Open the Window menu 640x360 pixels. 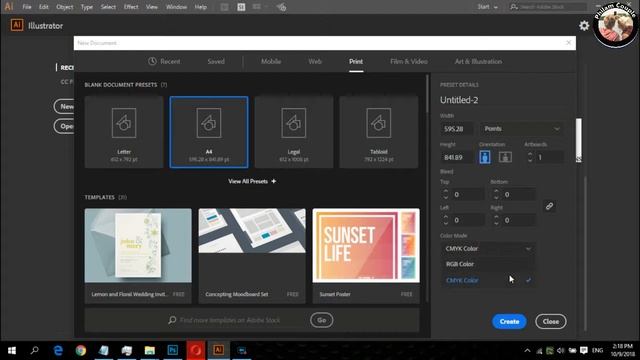point(176,7)
